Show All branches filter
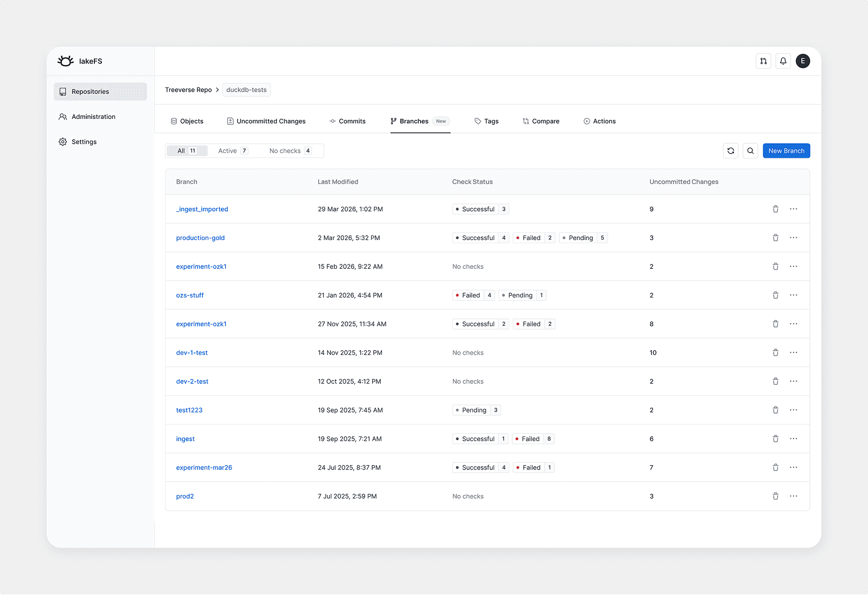This screenshot has height=595, width=868. pos(186,150)
